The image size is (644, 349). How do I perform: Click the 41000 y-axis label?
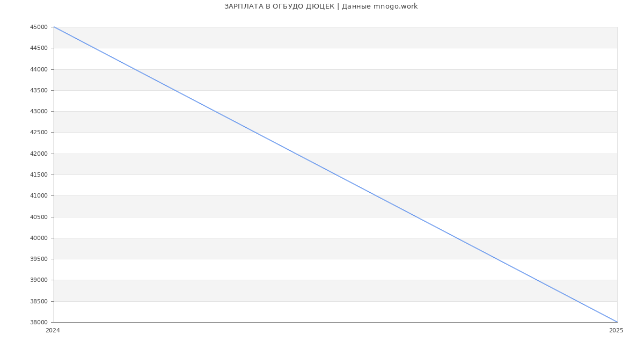[x=39, y=196]
